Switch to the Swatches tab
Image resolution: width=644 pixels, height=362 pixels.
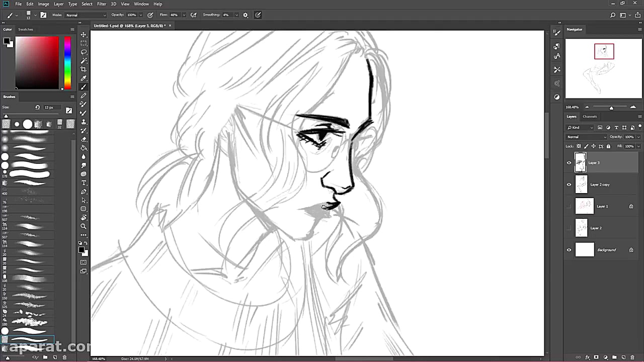pyautogui.click(x=26, y=29)
